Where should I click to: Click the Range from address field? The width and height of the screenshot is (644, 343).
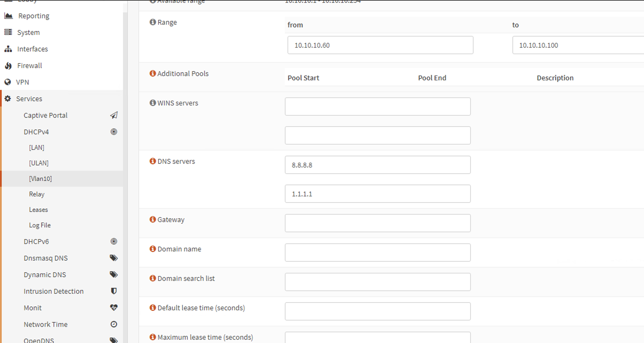pos(380,45)
